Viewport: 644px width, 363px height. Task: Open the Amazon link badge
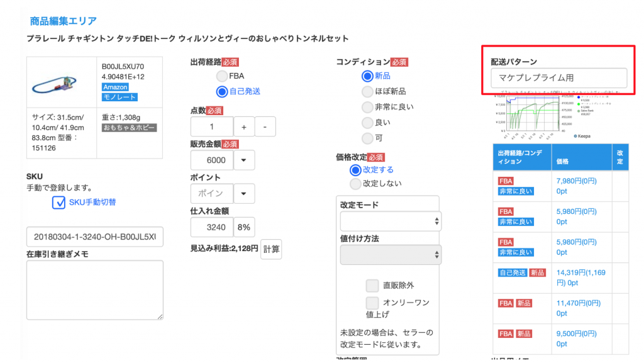pyautogui.click(x=115, y=87)
